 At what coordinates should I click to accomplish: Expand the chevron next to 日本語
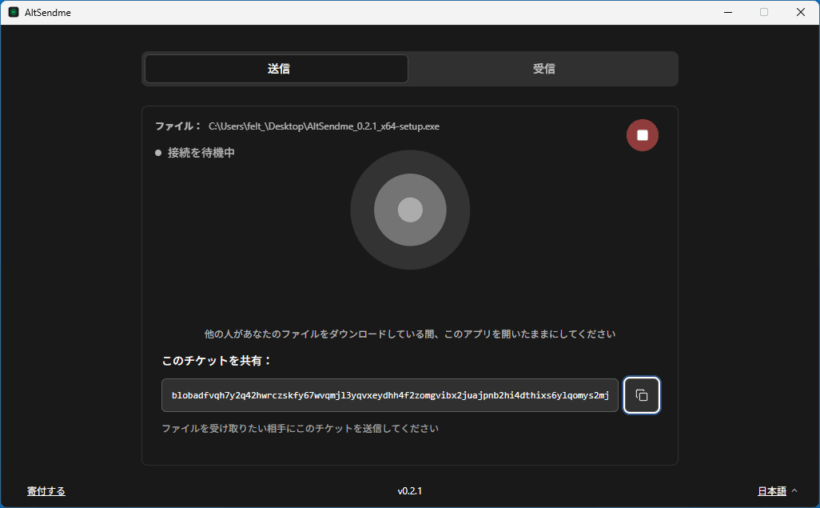(x=795, y=491)
